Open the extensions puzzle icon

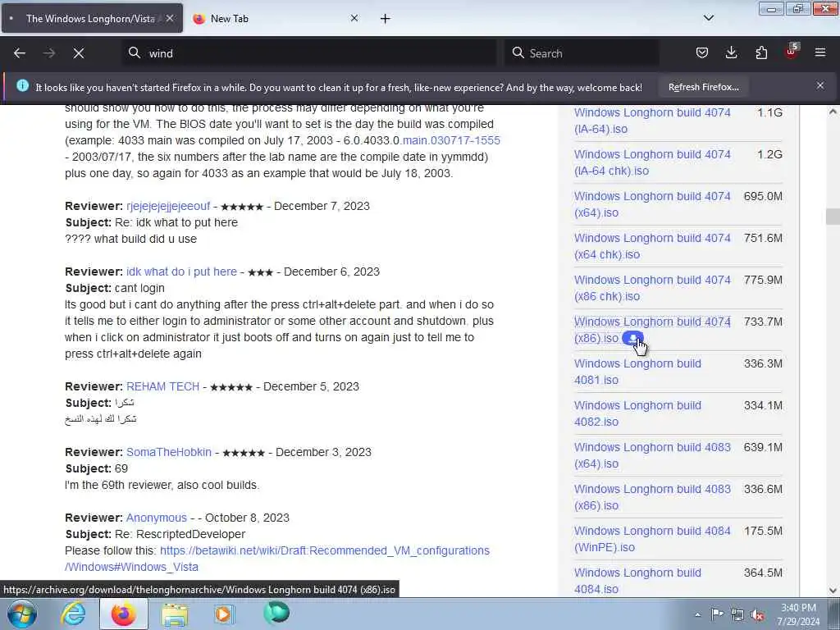pyautogui.click(x=761, y=52)
